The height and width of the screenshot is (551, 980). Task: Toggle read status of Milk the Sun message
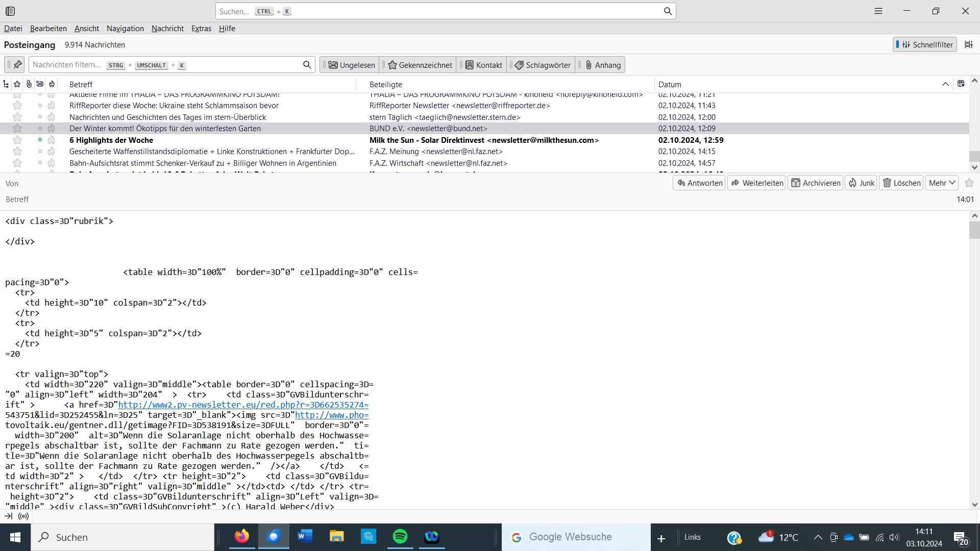(x=40, y=140)
